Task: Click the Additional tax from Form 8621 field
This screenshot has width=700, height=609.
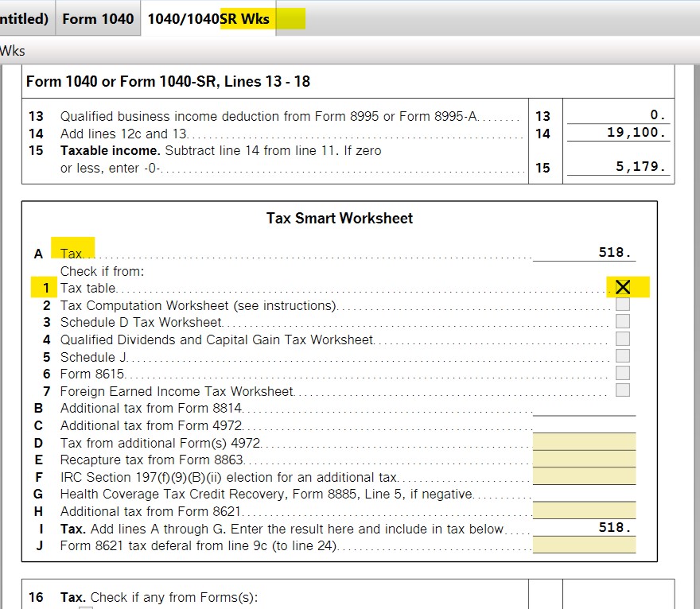Action: [585, 510]
